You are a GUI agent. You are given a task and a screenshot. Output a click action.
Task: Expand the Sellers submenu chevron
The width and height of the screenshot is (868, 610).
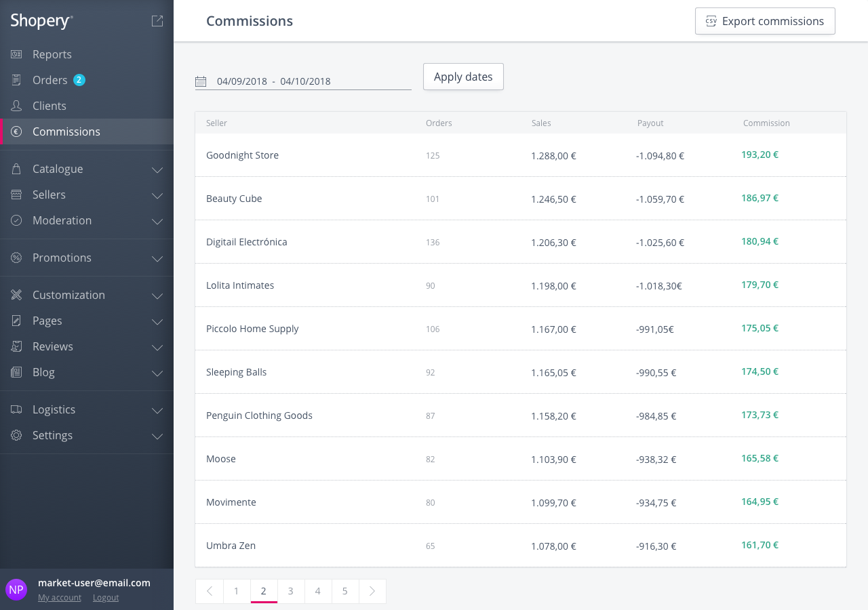157,195
